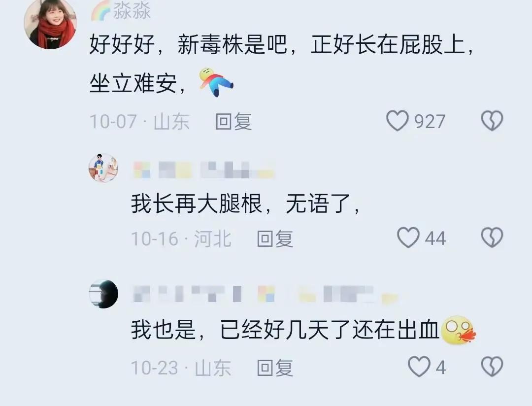Like the 我也是 reply with 4 likes

pos(419,367)
